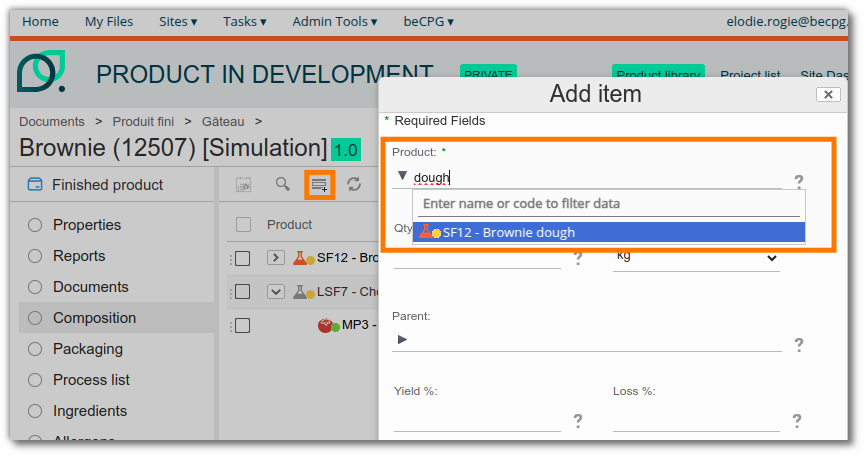Click the add item toolbar icon

pos(319,184)
